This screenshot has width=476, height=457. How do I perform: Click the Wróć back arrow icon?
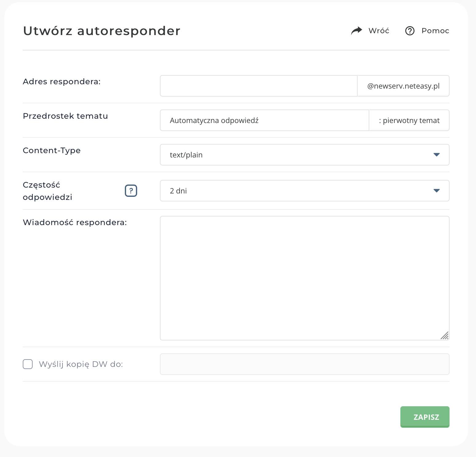tap(356, 30)
